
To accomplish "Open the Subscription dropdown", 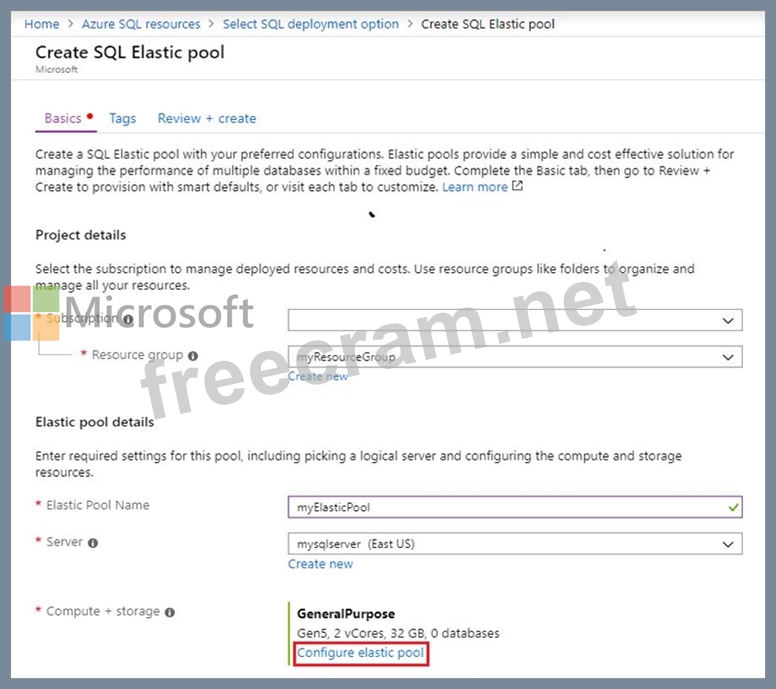I will 515,320.
